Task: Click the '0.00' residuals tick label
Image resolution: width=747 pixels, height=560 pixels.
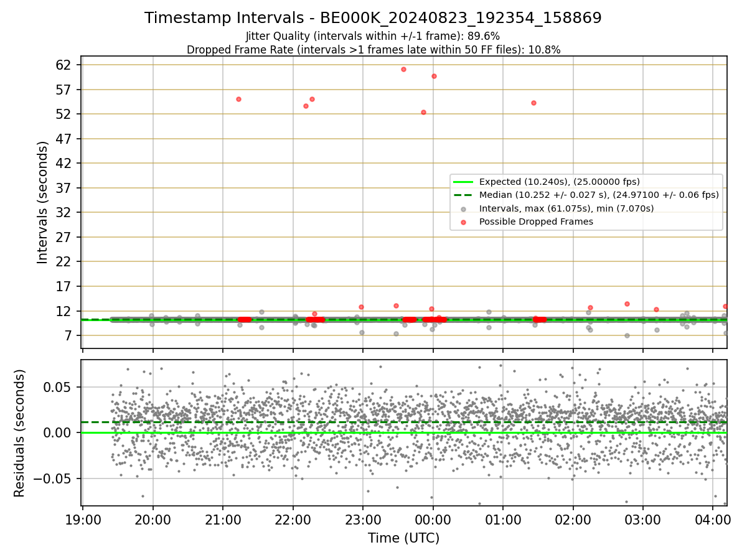Action: pyautogui.click(x=59, y=432)
